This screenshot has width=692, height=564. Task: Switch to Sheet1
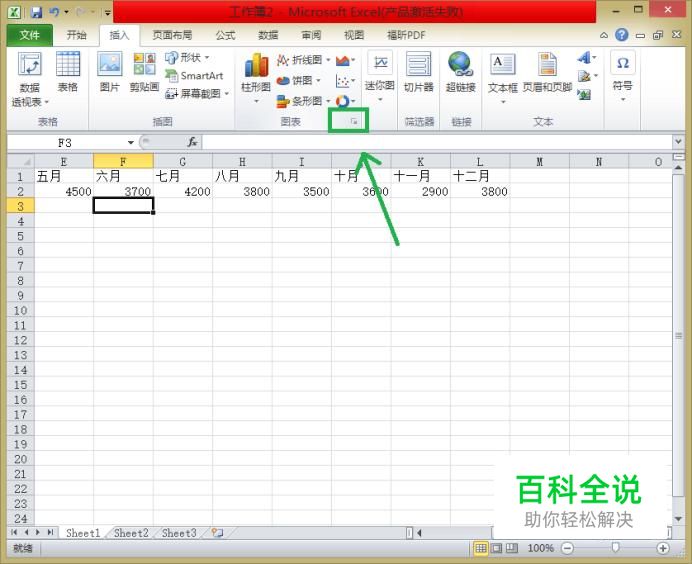tap(83, 533)
